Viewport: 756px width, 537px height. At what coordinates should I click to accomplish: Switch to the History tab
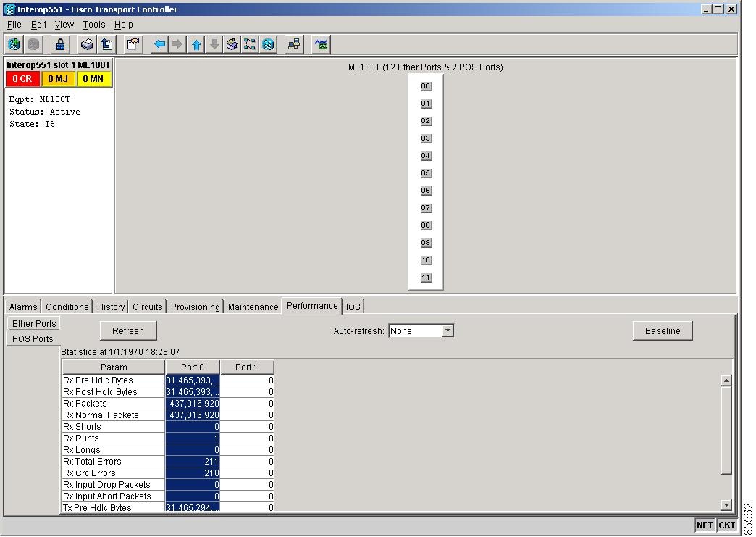[110, 307]
